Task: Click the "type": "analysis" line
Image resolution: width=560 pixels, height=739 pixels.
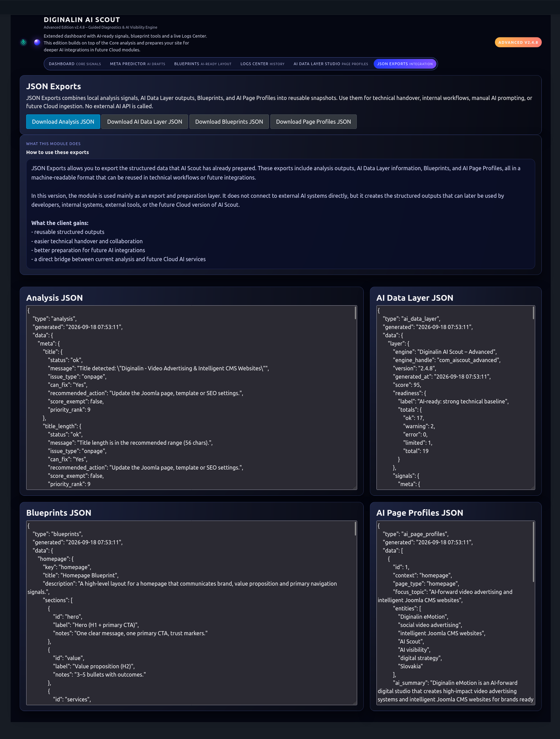Action: click(x=55, y=319)
